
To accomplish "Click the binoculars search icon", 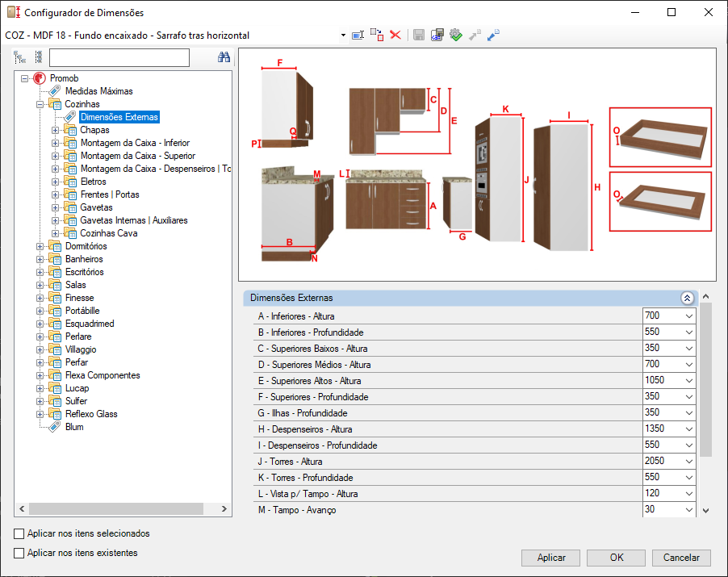I will [x=224, y=57].
